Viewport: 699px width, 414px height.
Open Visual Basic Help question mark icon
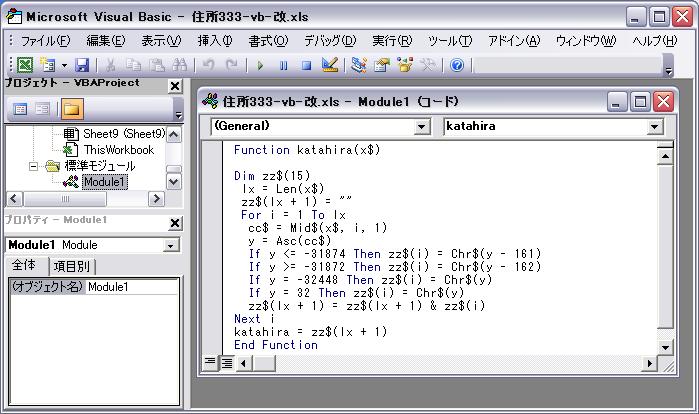point(457,65)
